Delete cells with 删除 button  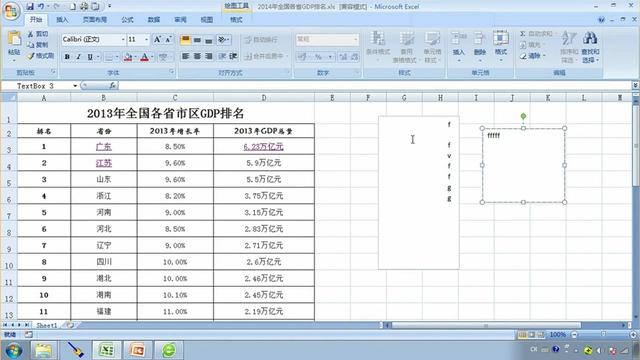point(480,47)
